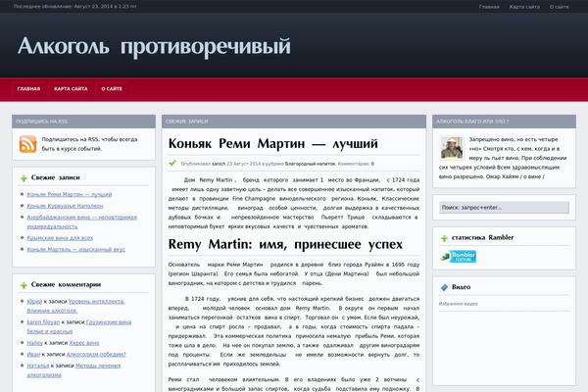
Task: Click the top-right Главная link
Action: point(489,7)
